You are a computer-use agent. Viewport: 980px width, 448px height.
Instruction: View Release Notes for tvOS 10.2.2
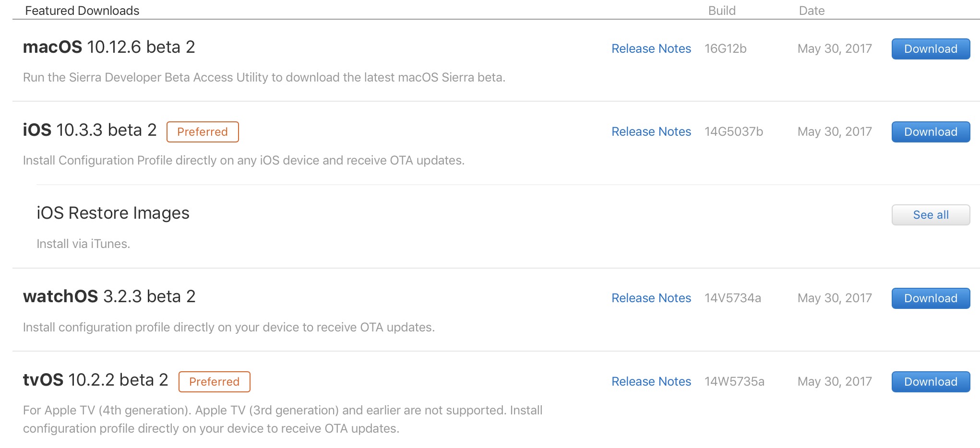click(x=651, y=381)
